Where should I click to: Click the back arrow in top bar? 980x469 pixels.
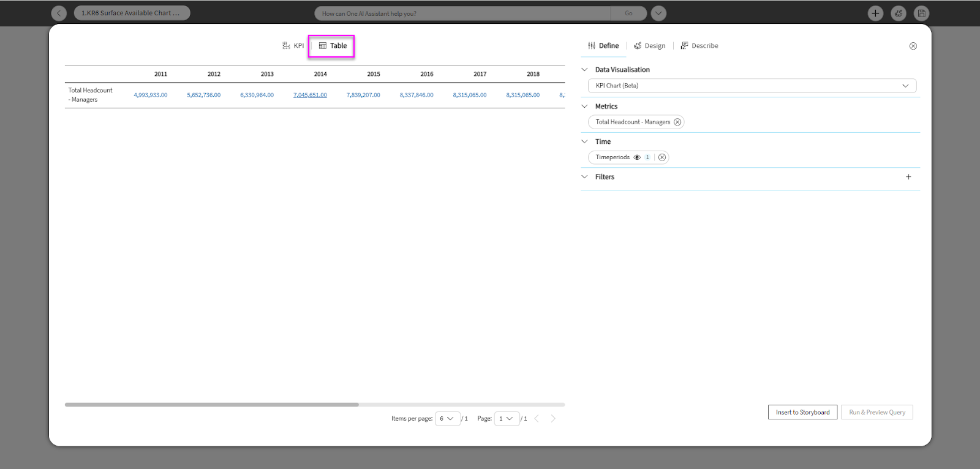click(x=59, y=13)
